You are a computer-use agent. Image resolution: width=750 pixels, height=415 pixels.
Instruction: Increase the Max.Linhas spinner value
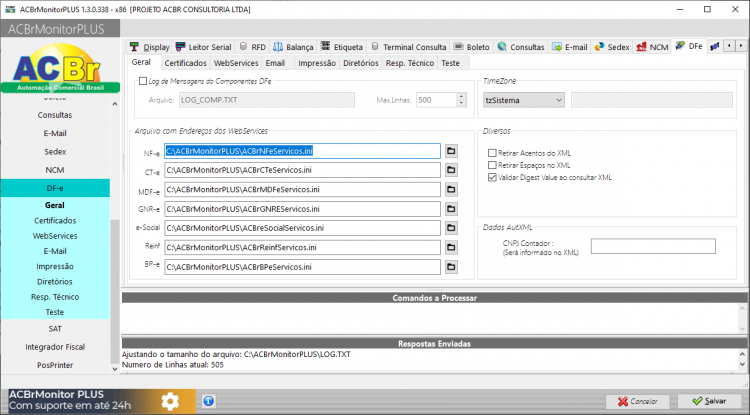pos(461,97)
